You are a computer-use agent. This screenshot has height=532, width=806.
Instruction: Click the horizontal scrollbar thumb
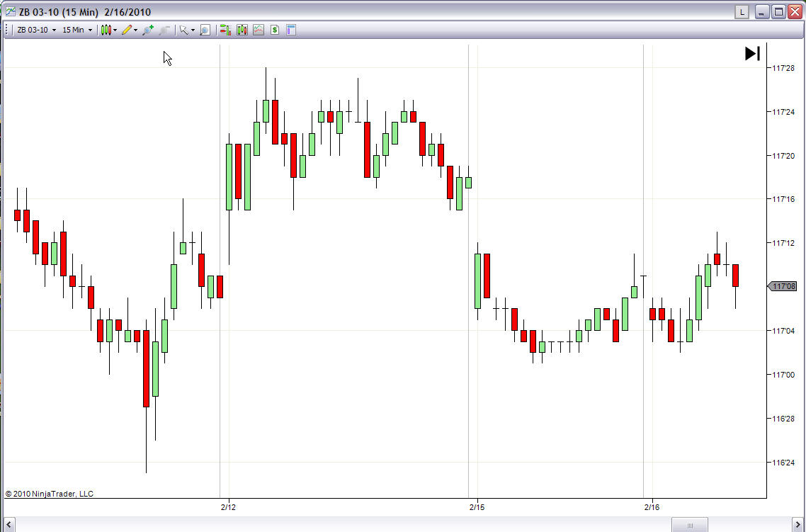click(690, 525)
